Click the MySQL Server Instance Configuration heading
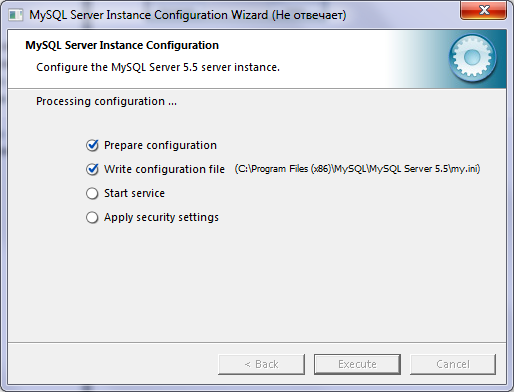The image size is (514, 392). (x=122, y=45)
